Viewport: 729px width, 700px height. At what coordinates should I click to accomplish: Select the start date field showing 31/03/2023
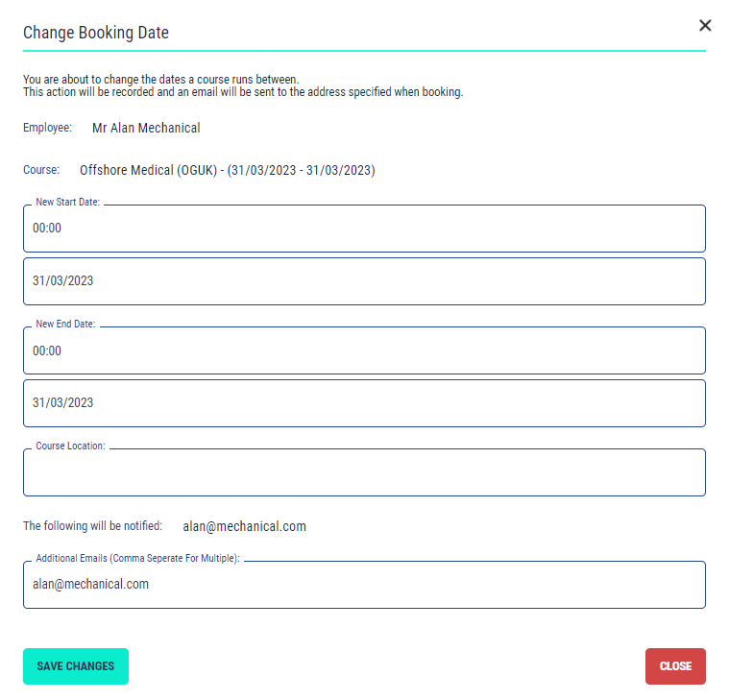pyautogui.click(x=364, y=281)
